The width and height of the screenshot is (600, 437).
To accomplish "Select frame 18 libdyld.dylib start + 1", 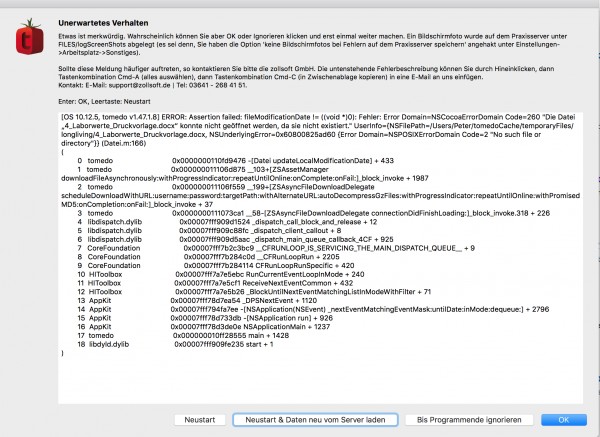I will [x=175, y=344].
